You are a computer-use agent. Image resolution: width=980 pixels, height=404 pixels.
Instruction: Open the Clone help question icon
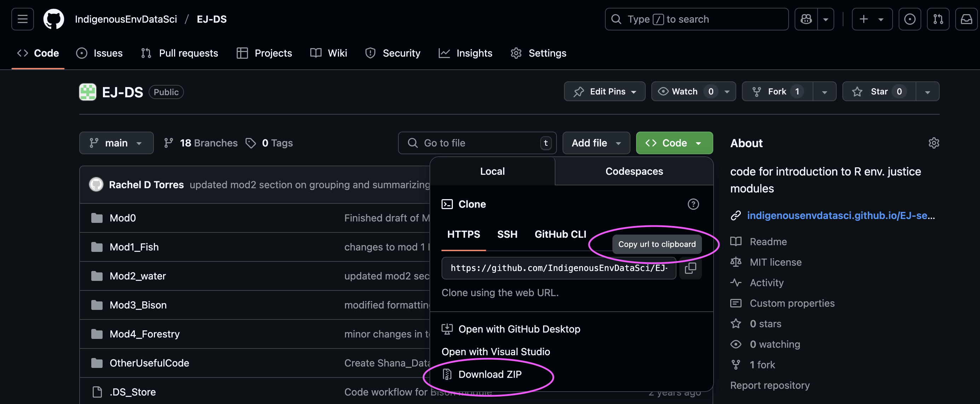coord(693,204)
